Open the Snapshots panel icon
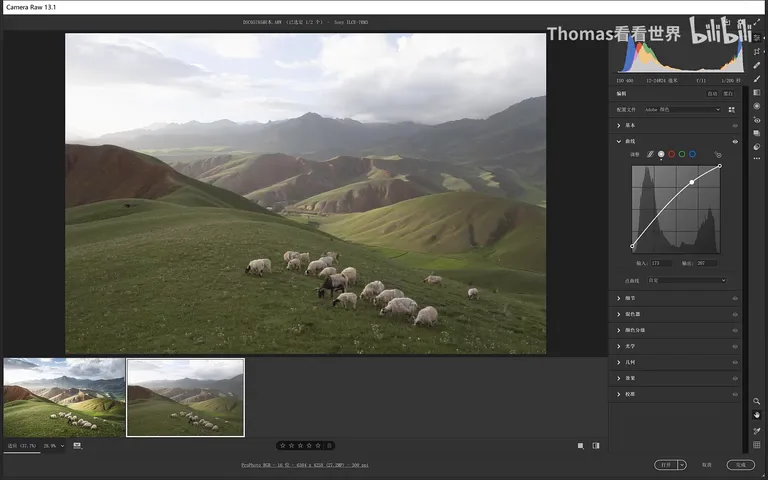The width and height of the screenshot is (768, 480). point(757,133)
